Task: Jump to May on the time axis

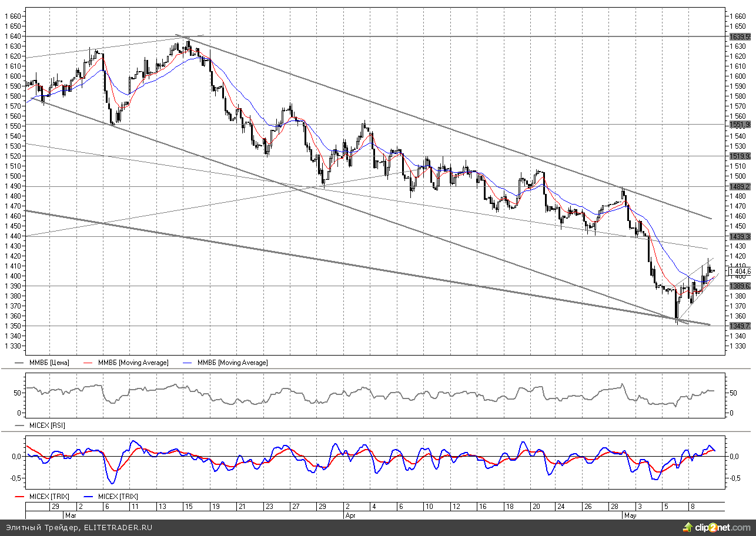Action: (x=630, y=514)
